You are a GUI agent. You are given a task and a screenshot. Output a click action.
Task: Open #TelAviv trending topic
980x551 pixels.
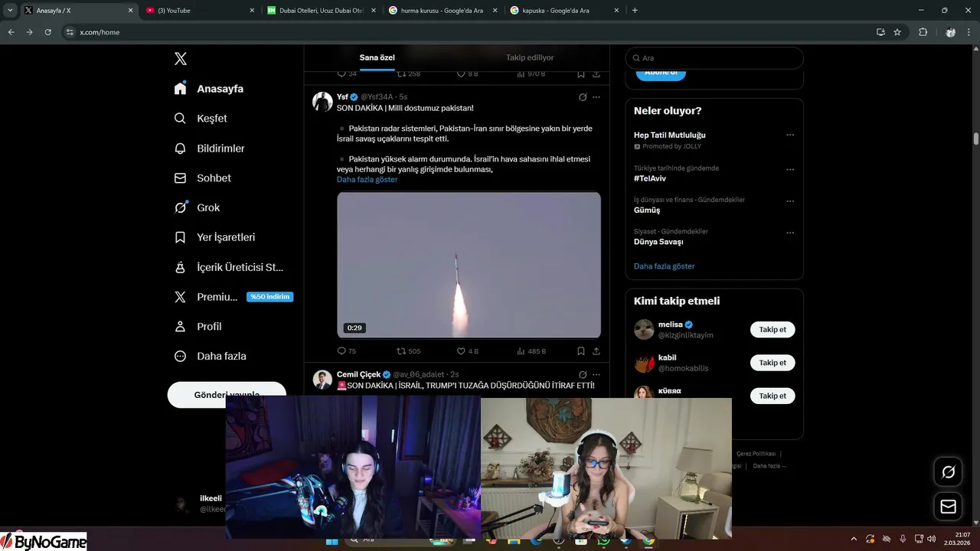(x=650, y=178)
